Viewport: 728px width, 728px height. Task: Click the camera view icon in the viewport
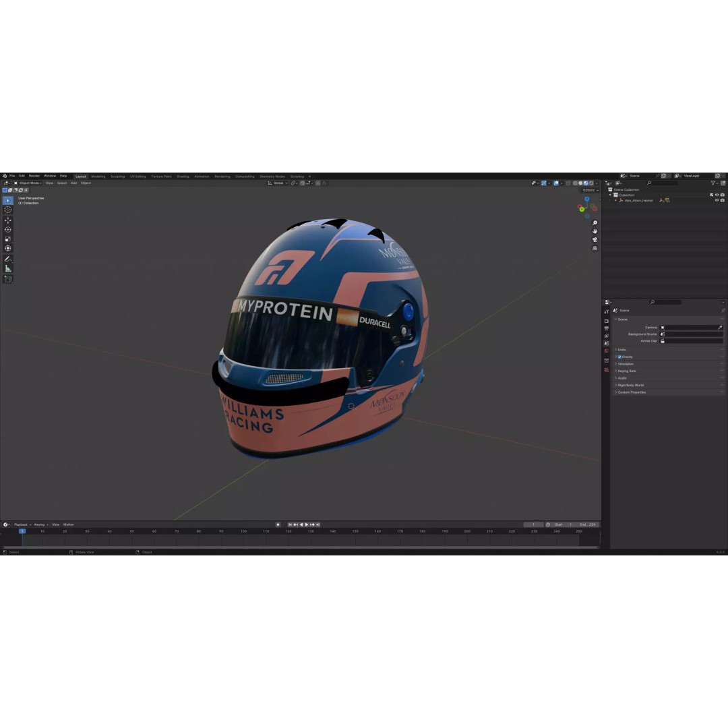pyautogui.click(x=595, y=240)
